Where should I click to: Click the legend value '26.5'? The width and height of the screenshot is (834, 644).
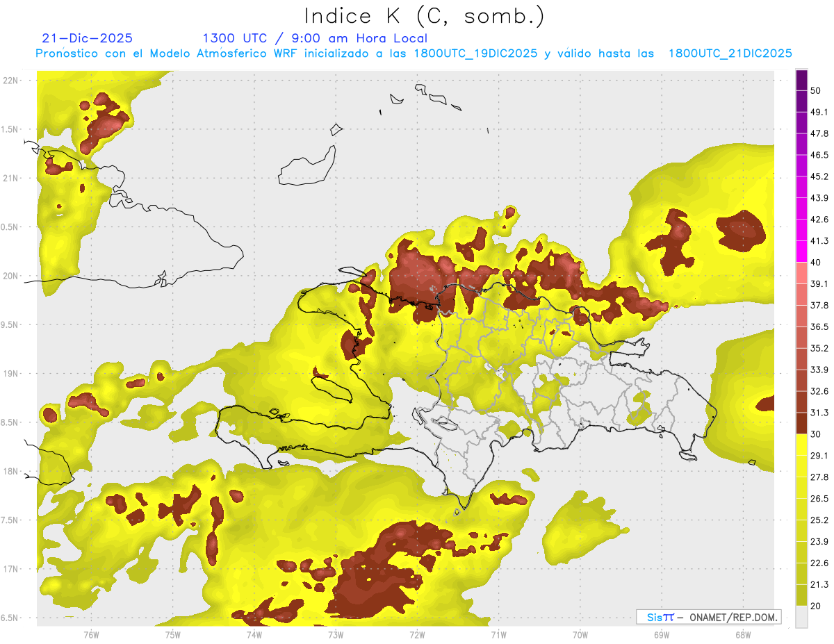click(819, 498)
